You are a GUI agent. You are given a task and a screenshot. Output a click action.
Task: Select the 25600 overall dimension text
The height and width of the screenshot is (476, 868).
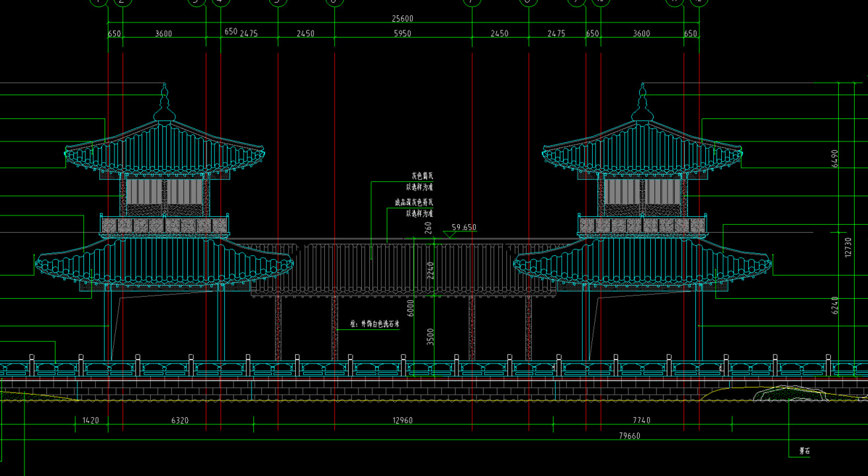pyautogui.click(x=402, y=19)
